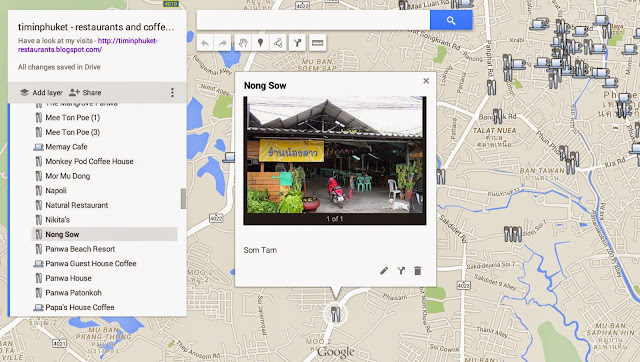Image resolution: width=640 pixels, height=362 pixels.
Task: Click the layers icon beside Add layer
Action: [24, 93]
